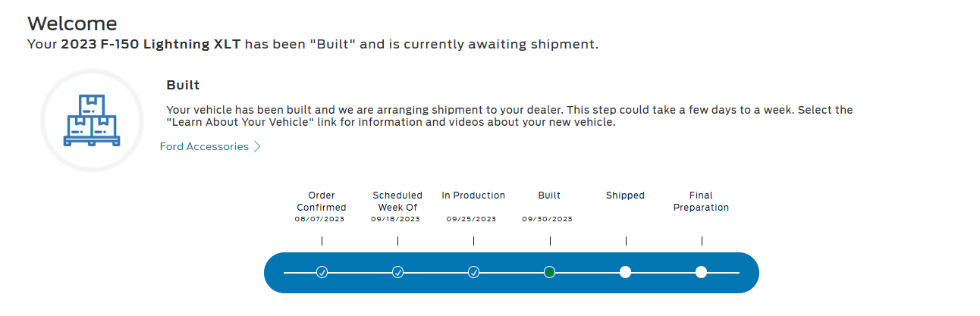Click the 09/25/2023 production date
The image size is (980, 316).
[471, 219]
